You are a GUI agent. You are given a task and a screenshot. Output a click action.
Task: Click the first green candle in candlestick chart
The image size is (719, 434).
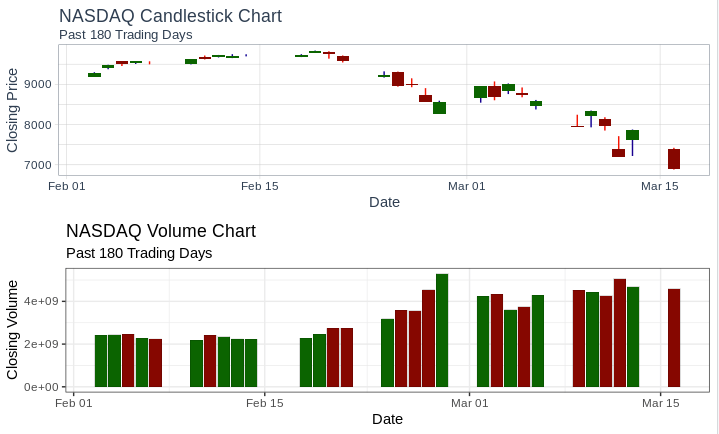(94, 75)
